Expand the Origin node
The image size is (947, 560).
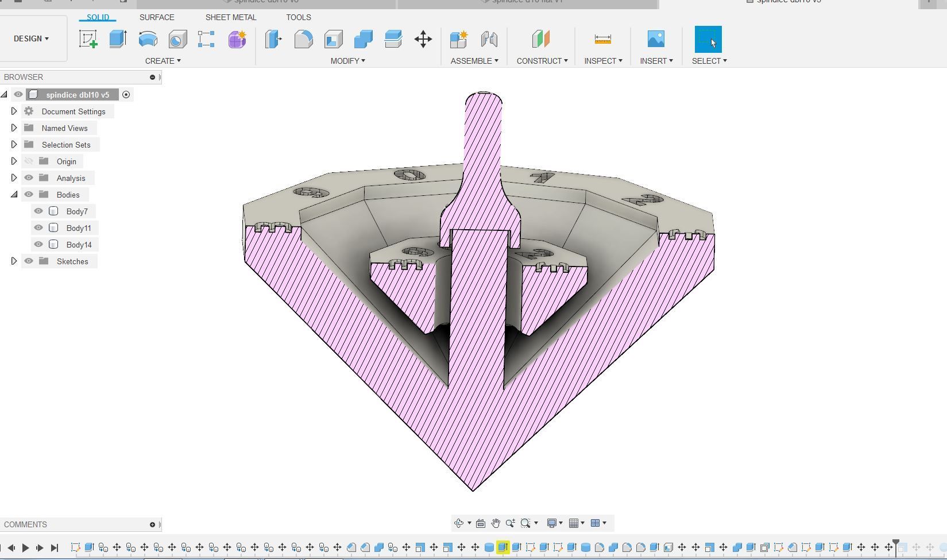point(14,161)
